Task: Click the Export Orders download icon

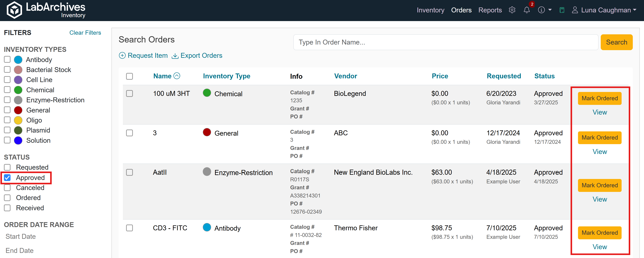Action: click(x=175, y=56)
